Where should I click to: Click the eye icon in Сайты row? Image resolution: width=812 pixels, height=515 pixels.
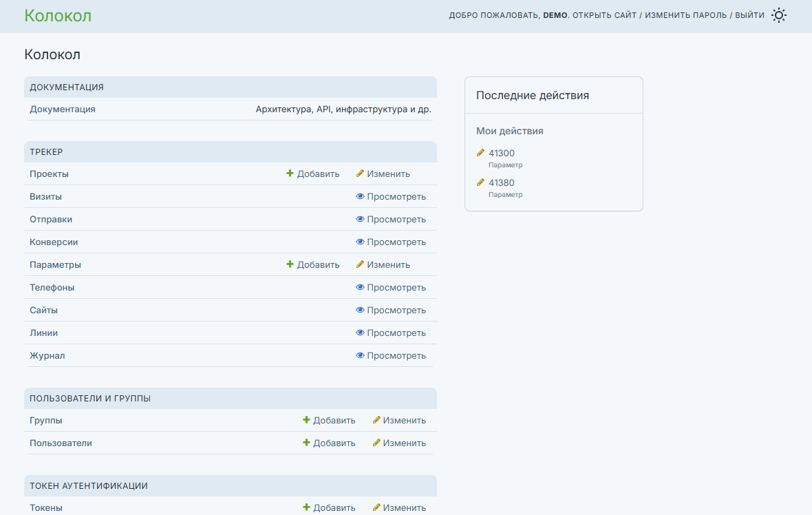pos(360,310)
